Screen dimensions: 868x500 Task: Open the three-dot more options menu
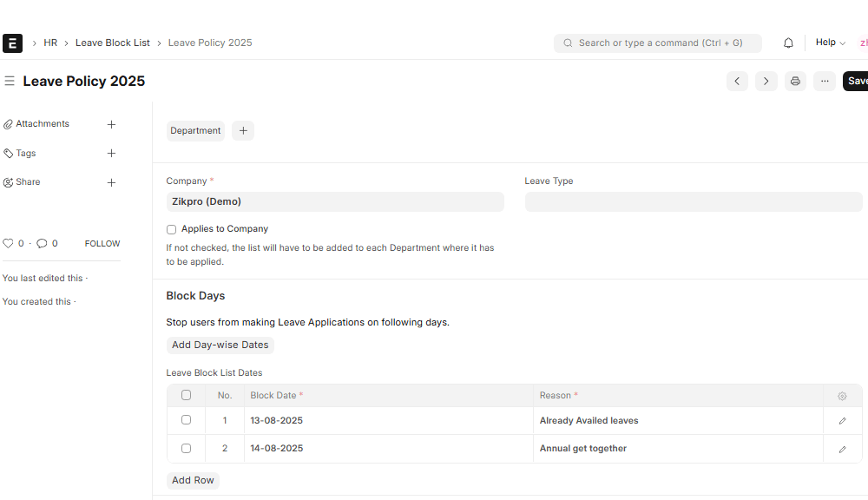pyautogui.click(x=825, y=81)
